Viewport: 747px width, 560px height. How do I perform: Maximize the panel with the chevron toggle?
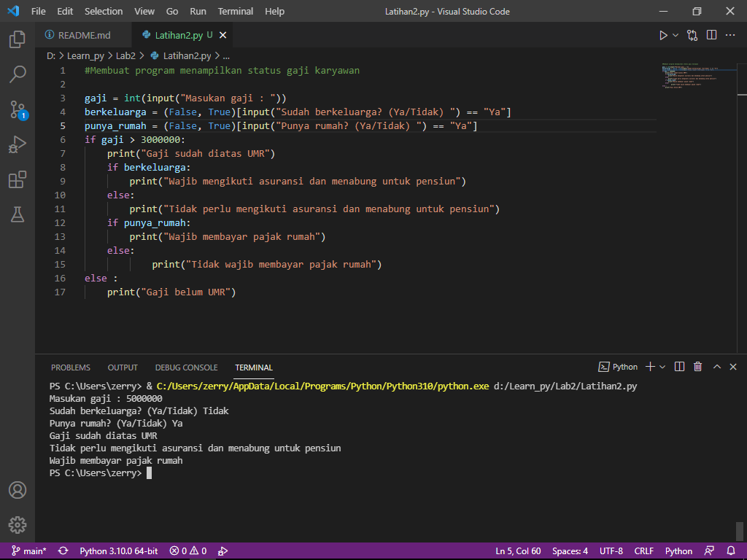716,367
